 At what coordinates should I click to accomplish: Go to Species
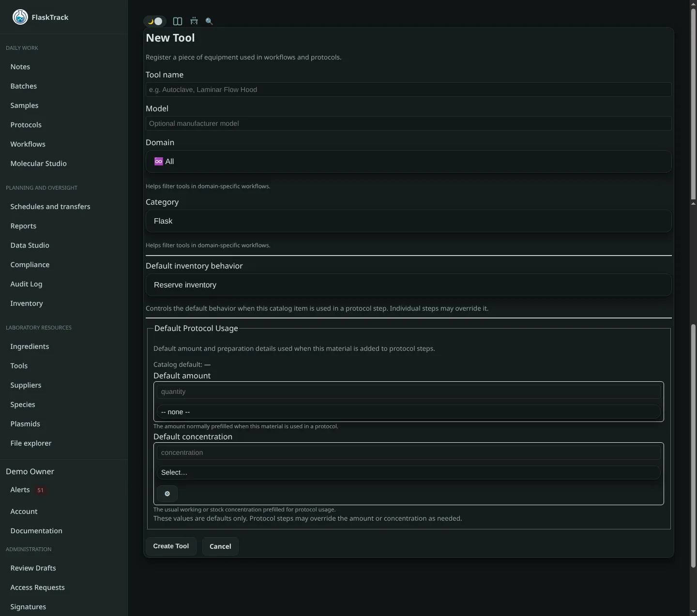pyautogui.click(x=23, y=405)
